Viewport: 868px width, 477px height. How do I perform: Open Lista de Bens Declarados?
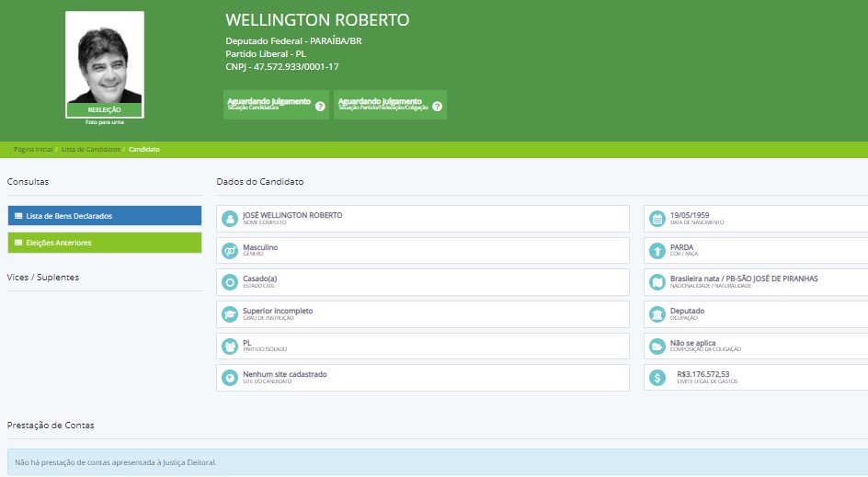pos(104,216)
